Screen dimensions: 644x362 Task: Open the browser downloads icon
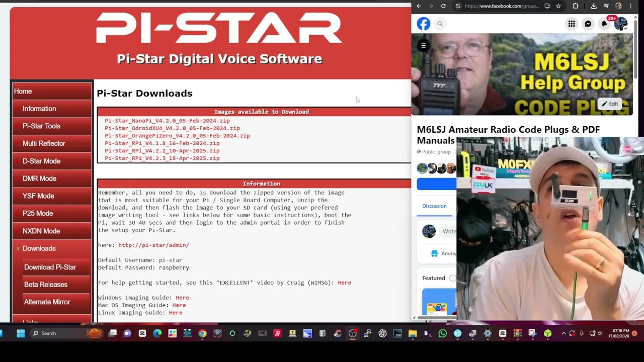click(594, 6)
